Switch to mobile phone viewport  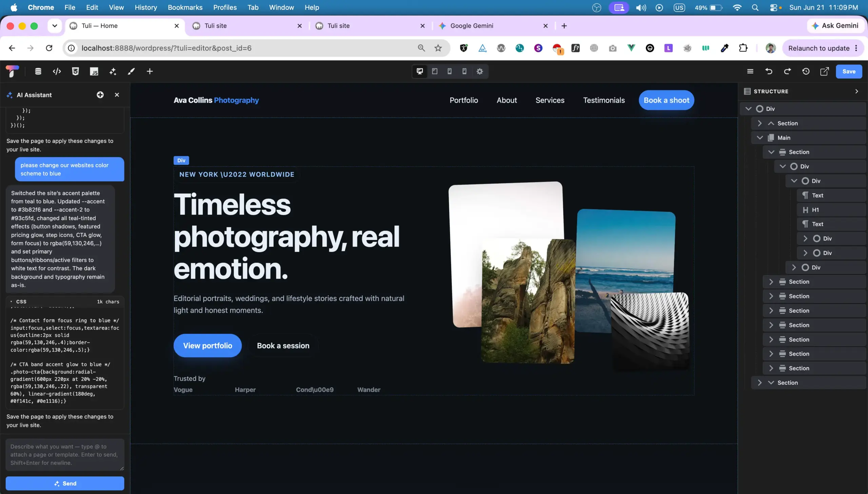pyautogui.click(x=465, y=71)
